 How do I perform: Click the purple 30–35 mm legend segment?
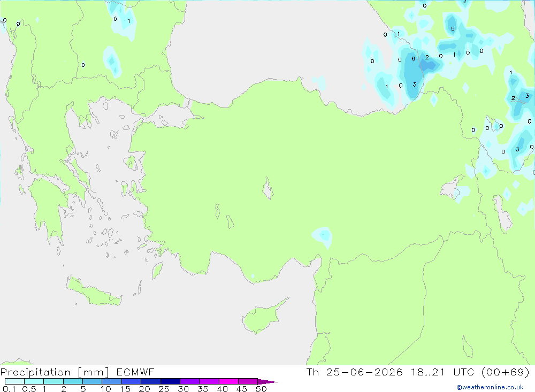(x=190, y=381)
